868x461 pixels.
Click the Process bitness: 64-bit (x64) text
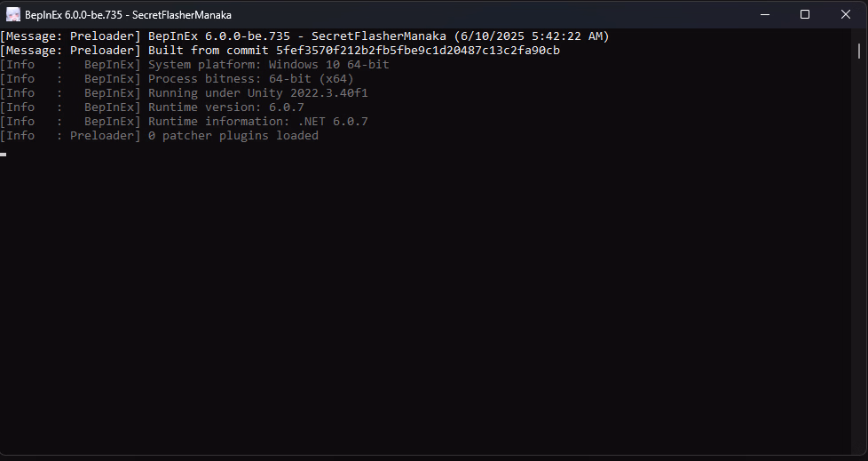coord(251,79)
